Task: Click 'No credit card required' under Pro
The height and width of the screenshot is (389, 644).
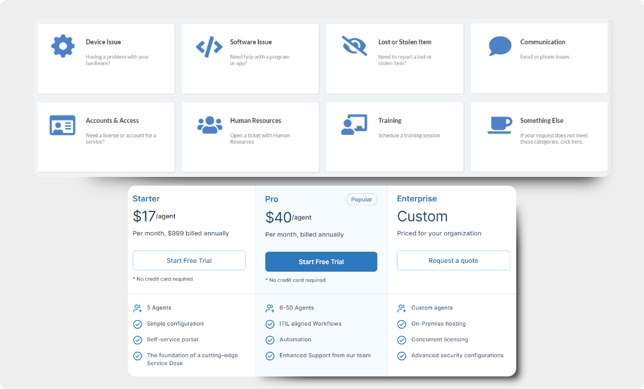Action: pyautogui.click(x=295, y=280)
